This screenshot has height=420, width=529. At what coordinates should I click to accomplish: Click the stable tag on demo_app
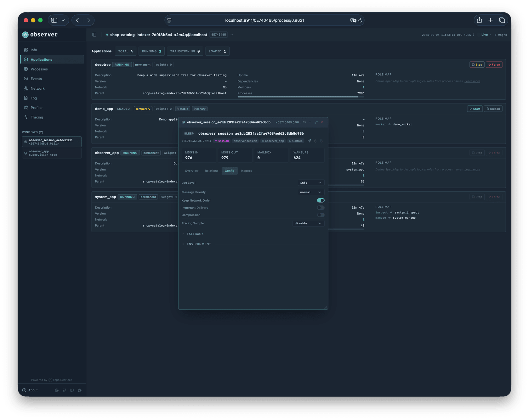pos(182,109)
